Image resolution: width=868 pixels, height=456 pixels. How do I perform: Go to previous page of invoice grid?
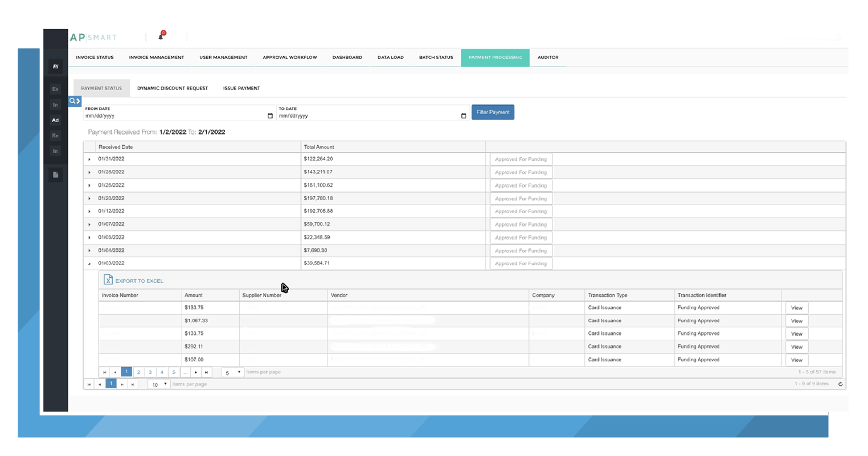coord(115,372)
